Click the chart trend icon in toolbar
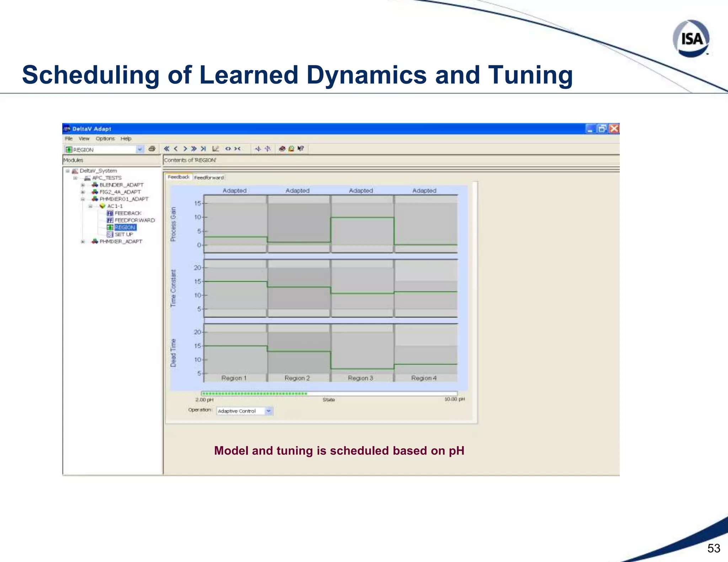The height and width of the screenshot is (562, 728). click(215, 149)
